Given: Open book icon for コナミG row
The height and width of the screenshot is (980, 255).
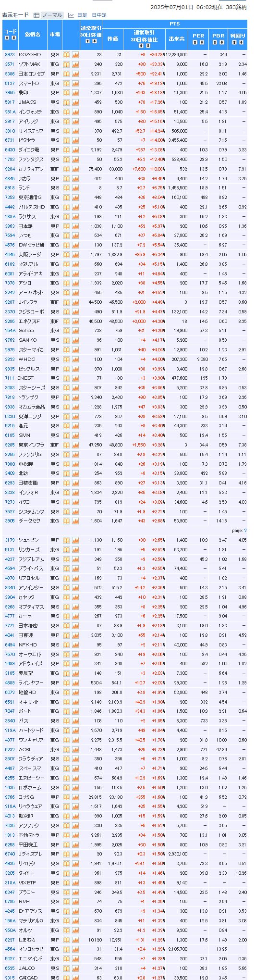Looking at the screenshot, I should [x=67, y=797].
